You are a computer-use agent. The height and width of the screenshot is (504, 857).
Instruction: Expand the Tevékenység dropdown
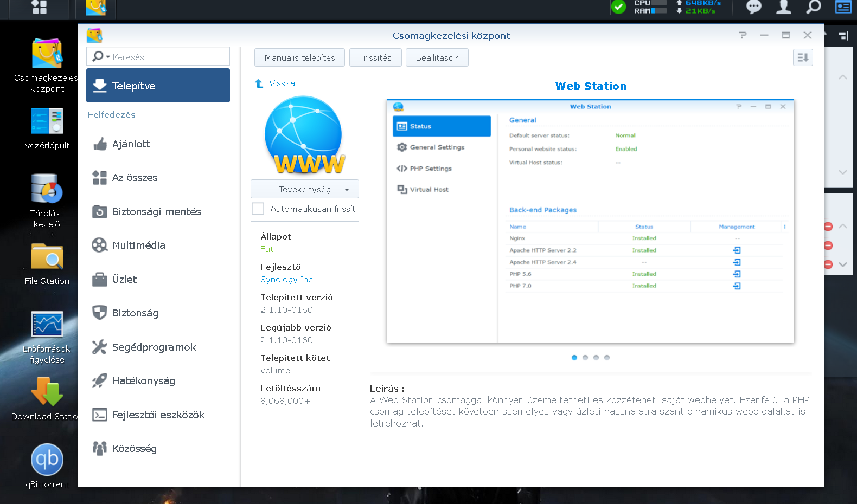click(x=304, y=189)
